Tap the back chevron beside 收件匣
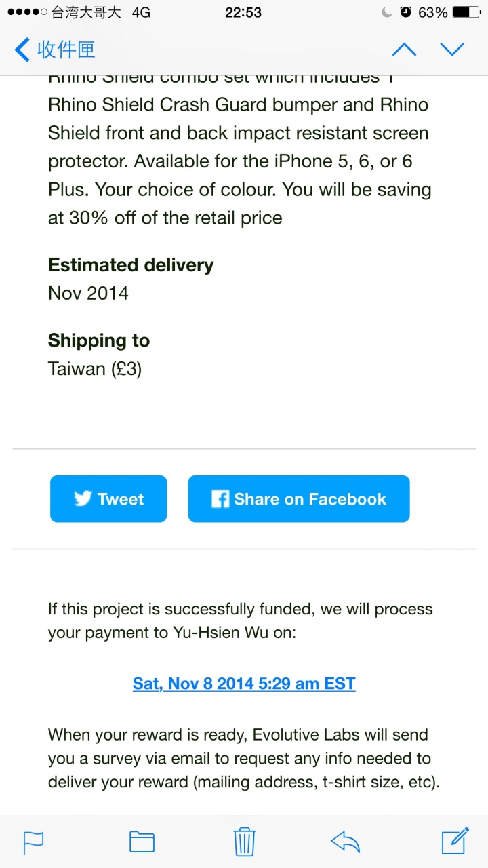Image resolution: width=488 pixels, height=868 pixels. click(x=22, y=50)
